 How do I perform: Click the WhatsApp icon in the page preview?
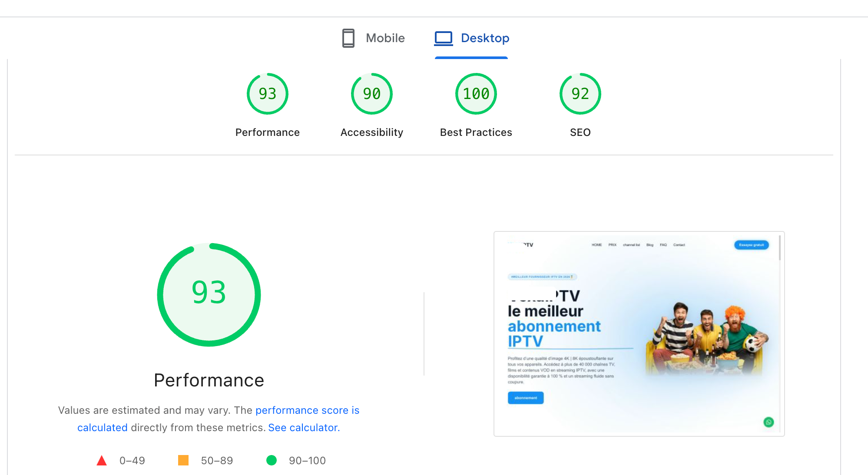768,422
